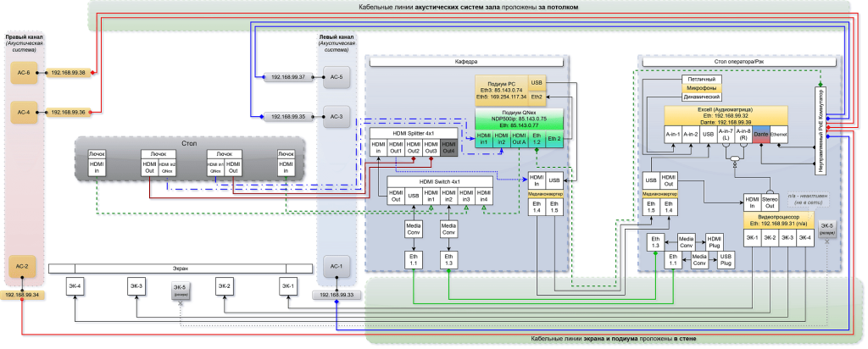Click the ЭК-4 screen block

[x=75, y=286]
